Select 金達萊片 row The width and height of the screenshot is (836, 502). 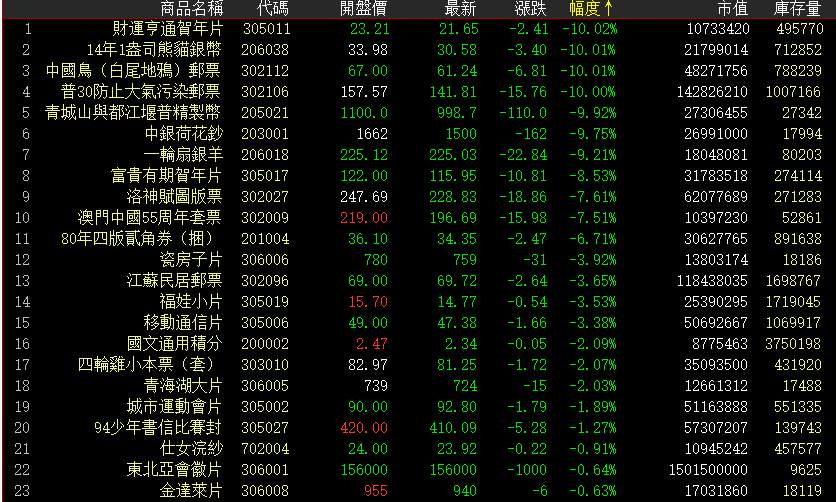tap(418, 491)
